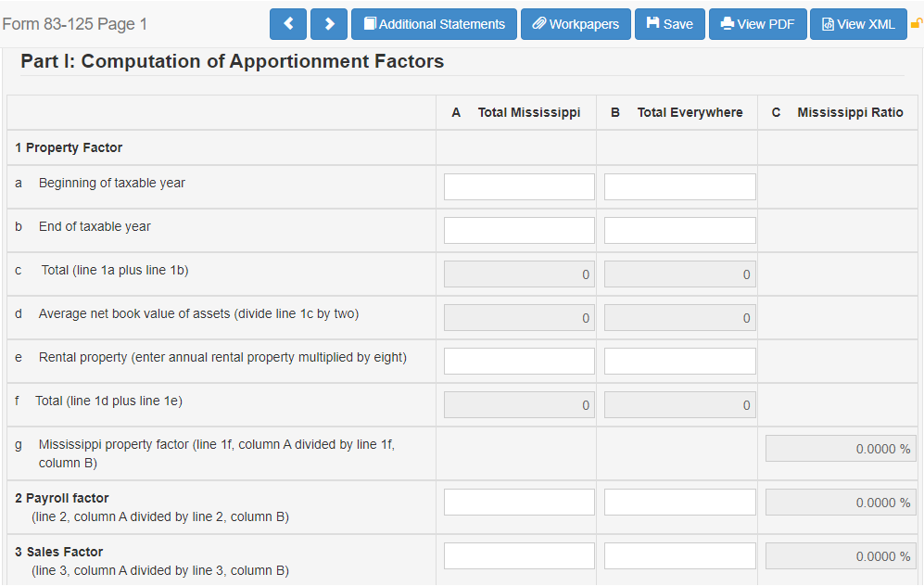Click Payroll factor Total Everywhere input

(x=678, y=502)
